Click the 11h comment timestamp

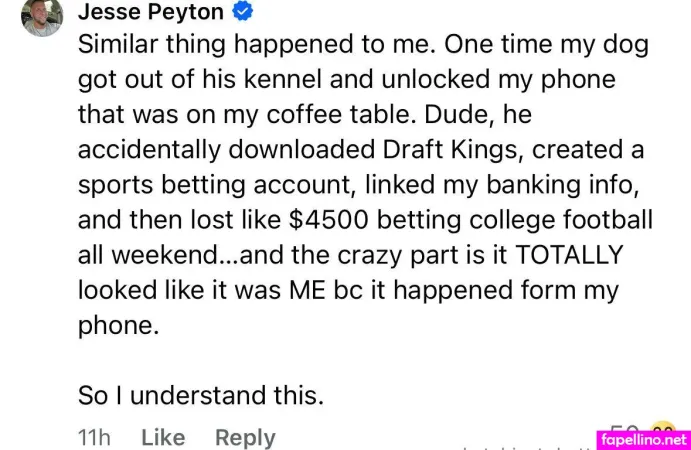pos(95,437)
